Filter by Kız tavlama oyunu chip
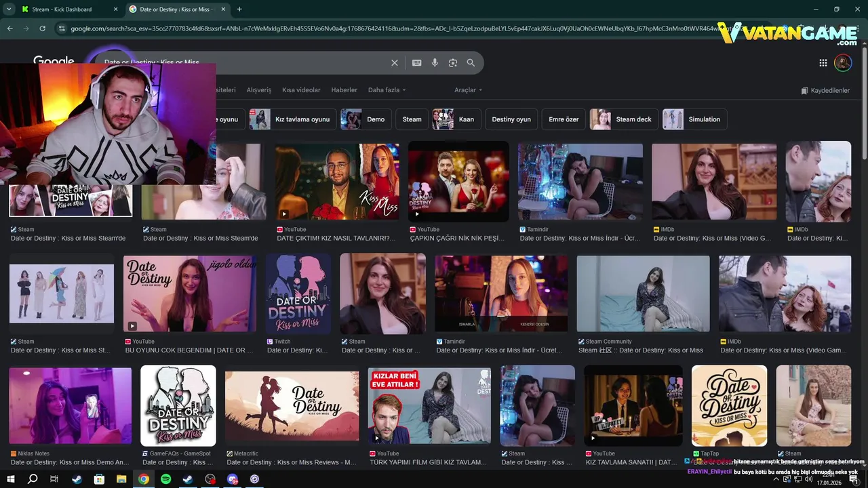 (x=292, y=119)
